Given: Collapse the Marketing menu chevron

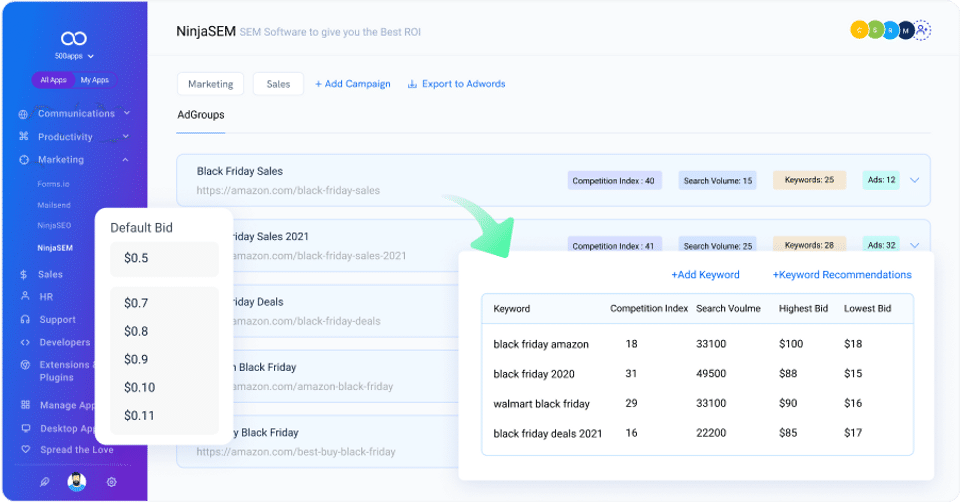Looking at the screenshot, I should pos(125,159).
